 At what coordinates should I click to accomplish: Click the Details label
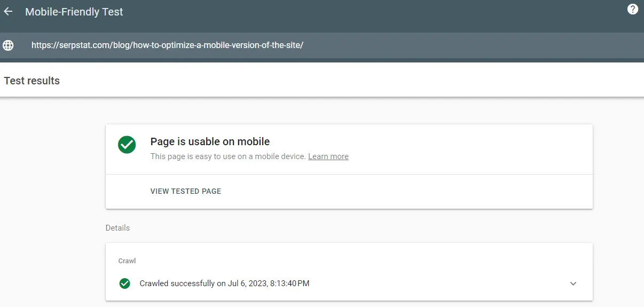pyautogui.click(x=117, y=228)
